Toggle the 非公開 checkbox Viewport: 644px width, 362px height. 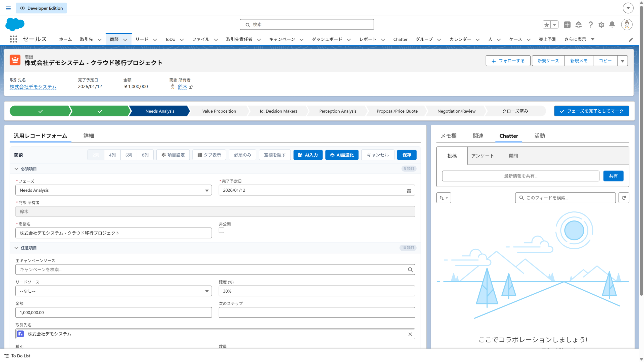pos(221,230)
